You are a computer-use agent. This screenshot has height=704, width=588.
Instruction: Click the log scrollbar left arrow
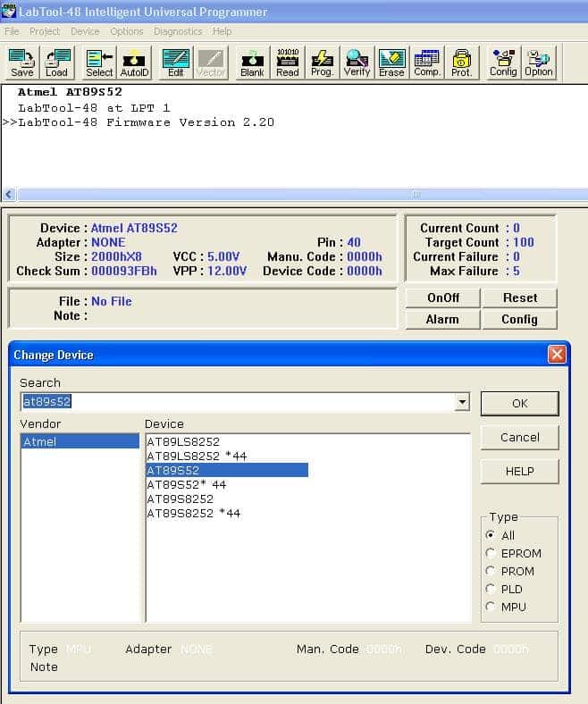9,195
